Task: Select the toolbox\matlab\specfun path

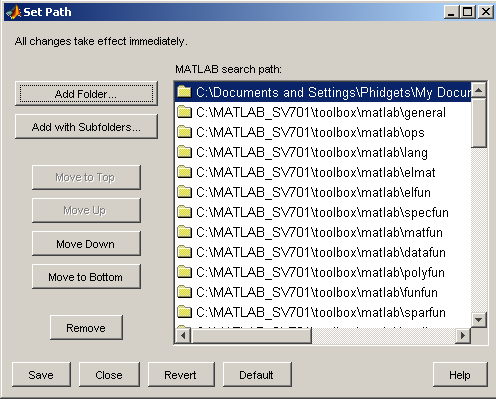Action: (x=323, y=212)
